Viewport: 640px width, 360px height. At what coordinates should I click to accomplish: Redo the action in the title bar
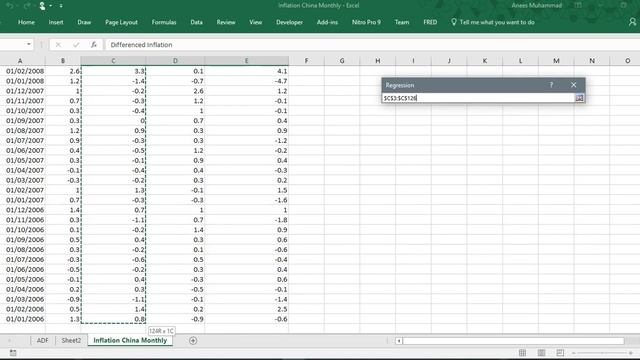pyautogui.click(x=27, y=6)
